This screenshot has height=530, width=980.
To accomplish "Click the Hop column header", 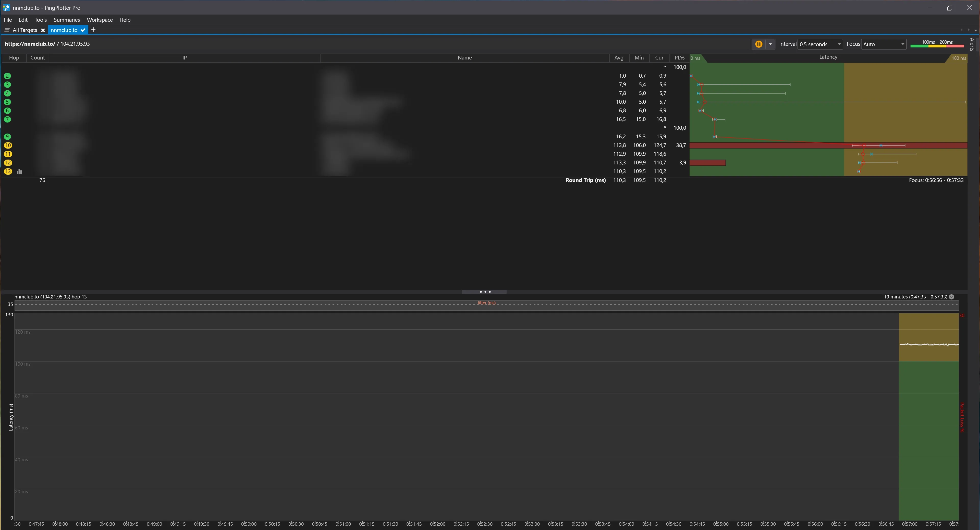I will pyautogui.click(x=14, y=58).
